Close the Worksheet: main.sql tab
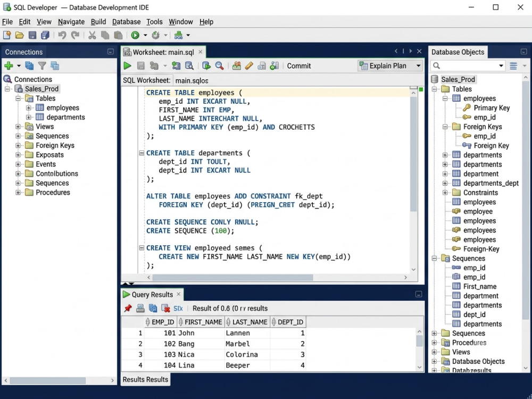This screenshot has width=532, height=399. point(201,52)
